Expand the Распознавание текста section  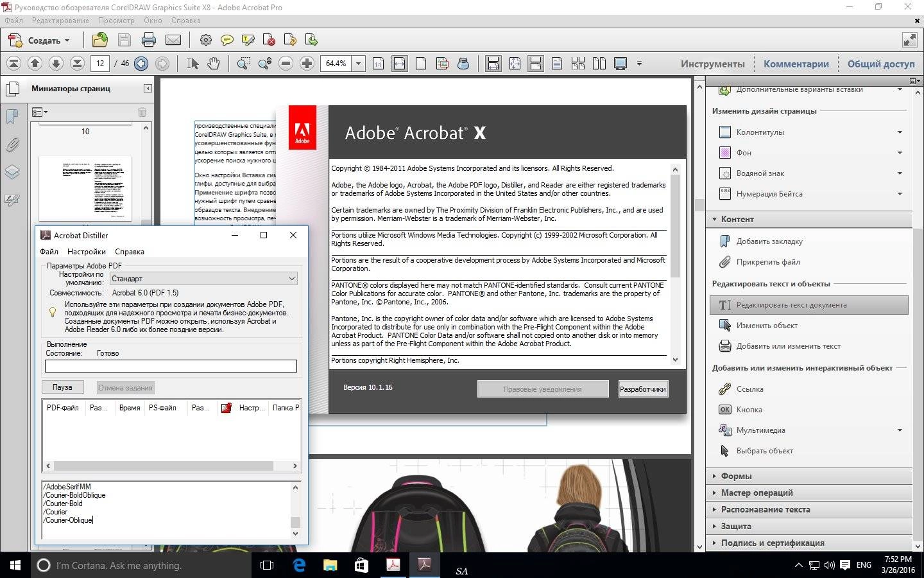809,509
